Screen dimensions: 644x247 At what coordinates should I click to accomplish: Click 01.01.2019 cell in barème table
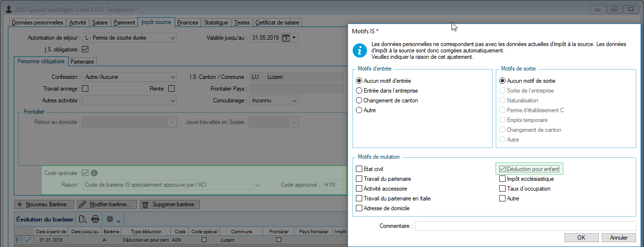click(x=51, y=240)
